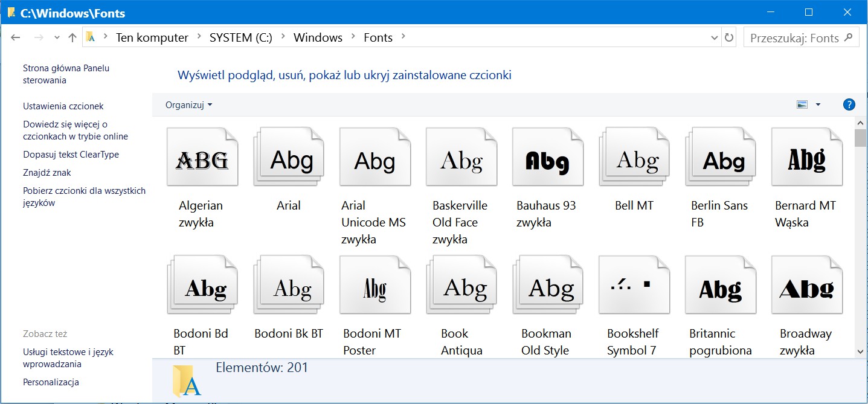Screen dimensions: 868x404
Task: Click the Fonts breadcrumb segment
Action: 378,37
